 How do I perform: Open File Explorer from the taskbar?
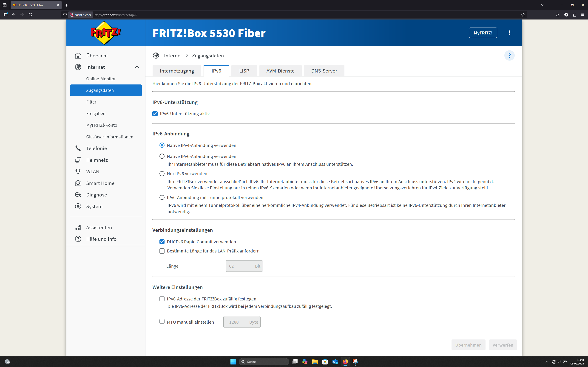315,362
